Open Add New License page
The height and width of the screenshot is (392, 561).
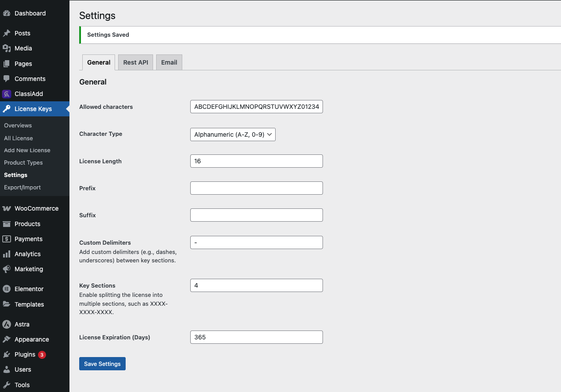[x=27, y=150]
